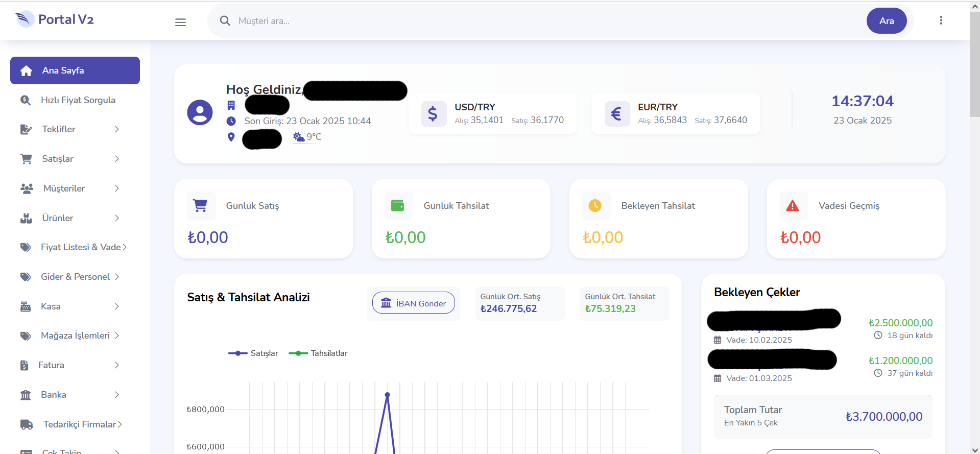The image size is (980, 454).
Task: Toggle Tahsilatlar series in chart legend
Action: coord(318,353)
